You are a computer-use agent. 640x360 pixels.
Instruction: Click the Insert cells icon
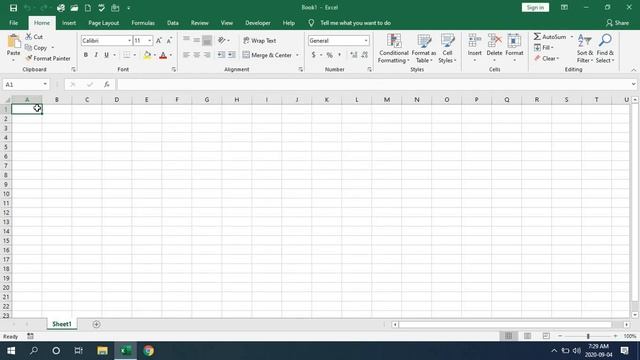(474, 41)
